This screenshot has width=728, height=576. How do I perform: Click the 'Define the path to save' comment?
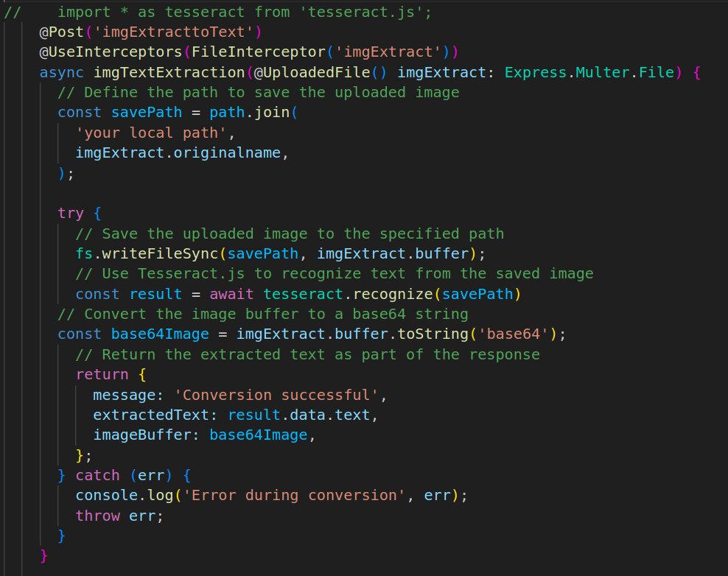click(x=259, y=92)
